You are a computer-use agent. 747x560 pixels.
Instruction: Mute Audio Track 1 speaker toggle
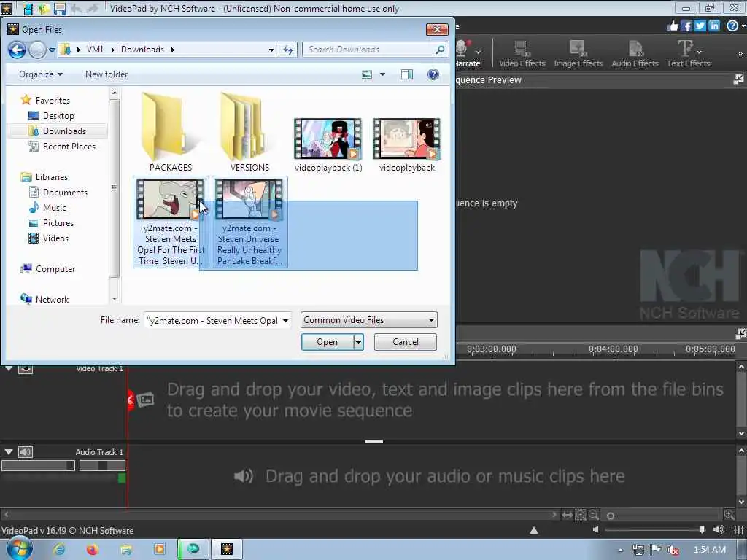26,452
